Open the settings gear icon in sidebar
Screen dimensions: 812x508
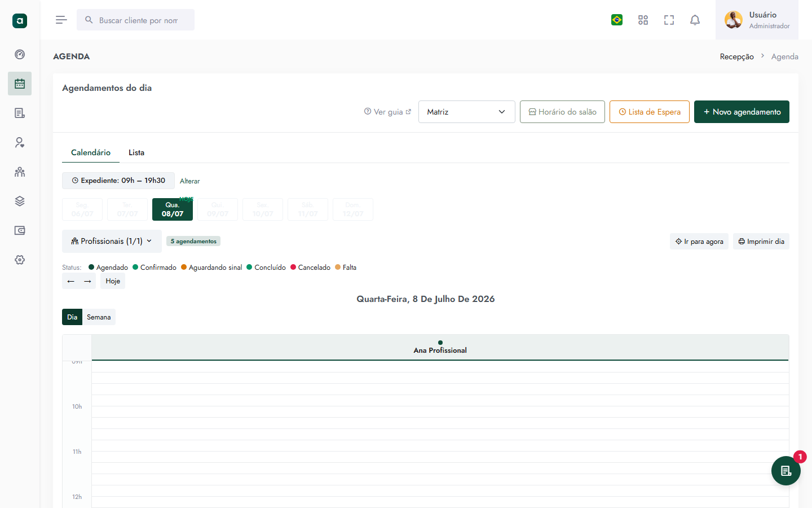pos(20,260)
